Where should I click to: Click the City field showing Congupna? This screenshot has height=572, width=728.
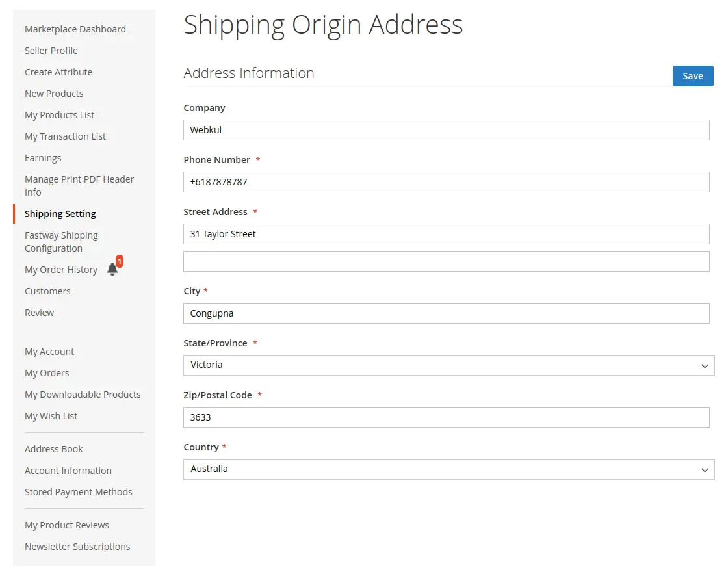(x=447, y=313)
